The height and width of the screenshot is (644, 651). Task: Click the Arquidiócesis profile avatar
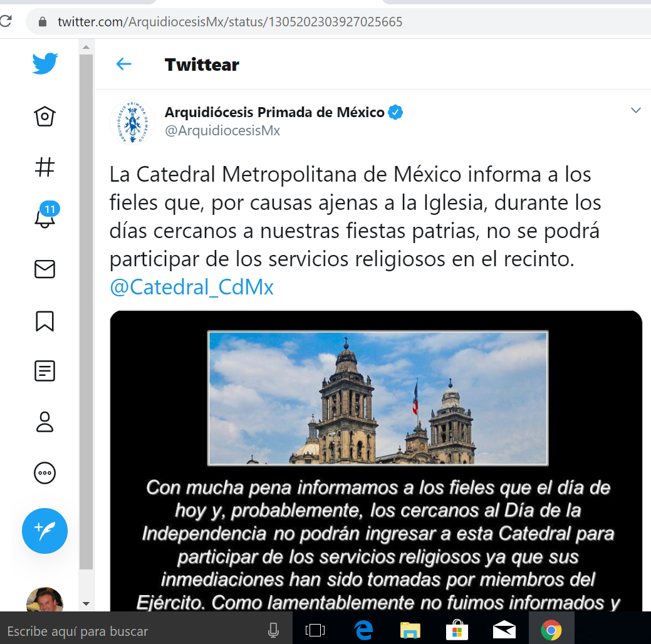tap(132, 122)
